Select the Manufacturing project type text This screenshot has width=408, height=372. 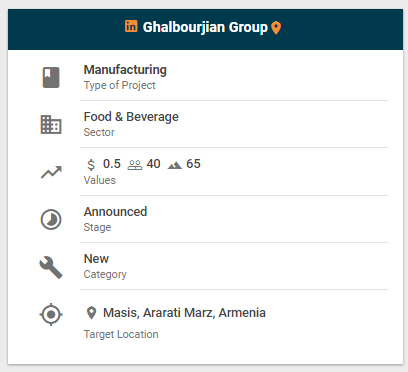(125, 70)
